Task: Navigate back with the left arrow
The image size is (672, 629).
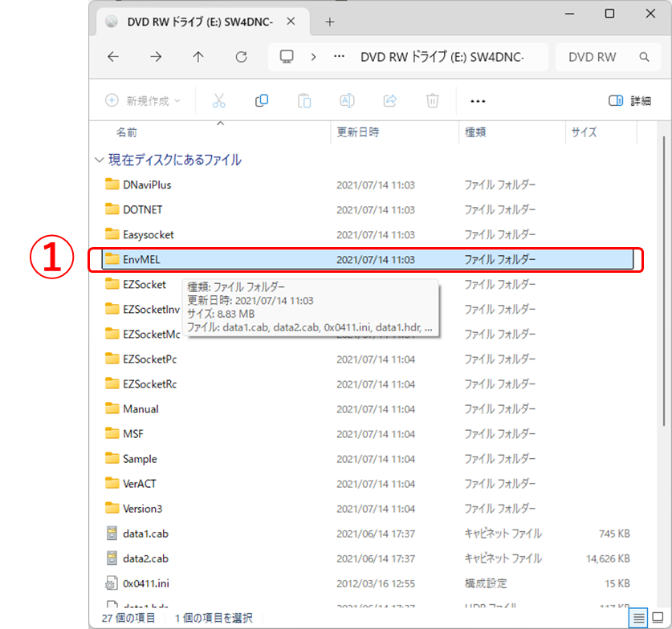Action: point(113,57)
